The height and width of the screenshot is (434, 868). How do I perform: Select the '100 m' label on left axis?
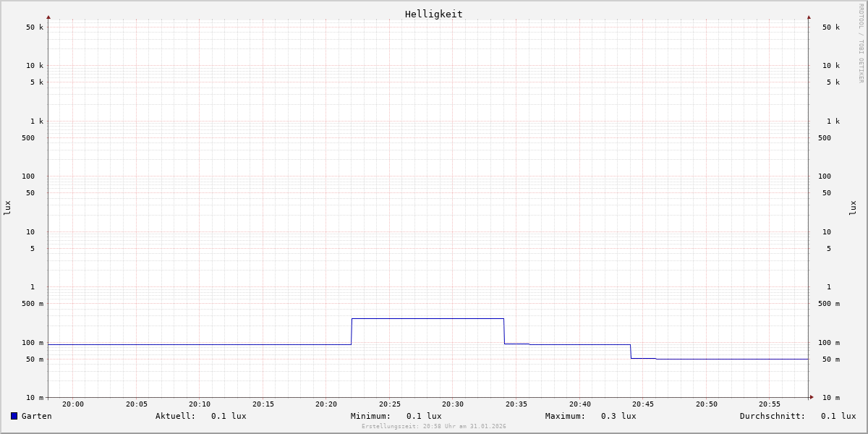pos(33,343)
